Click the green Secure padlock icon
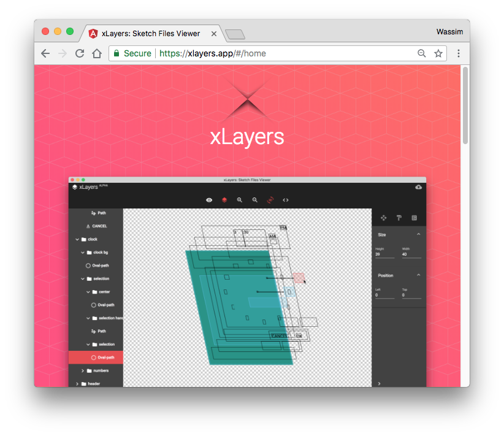The height and width of the screenshot is (436, 504). pyautogui.click(x=116, y=53)
